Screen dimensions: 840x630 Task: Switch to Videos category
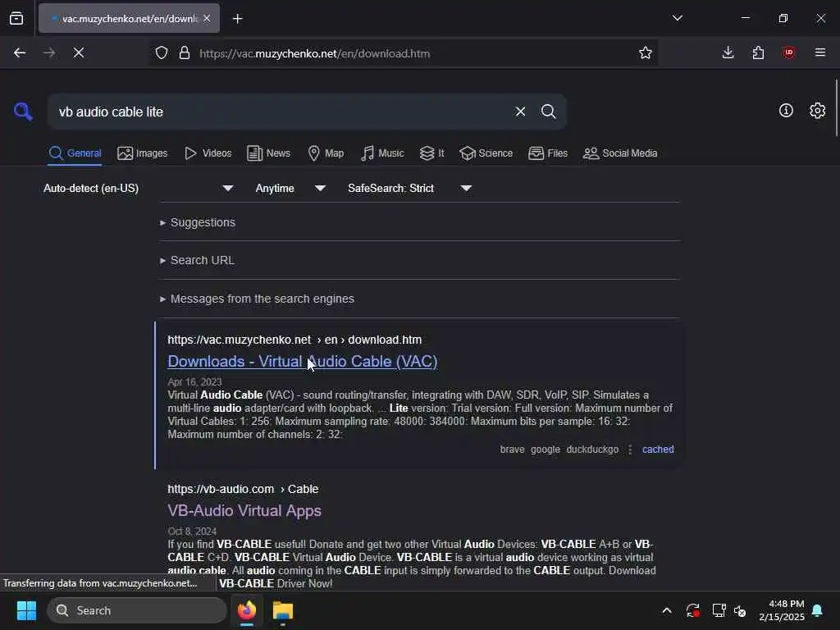click(208, 153)
